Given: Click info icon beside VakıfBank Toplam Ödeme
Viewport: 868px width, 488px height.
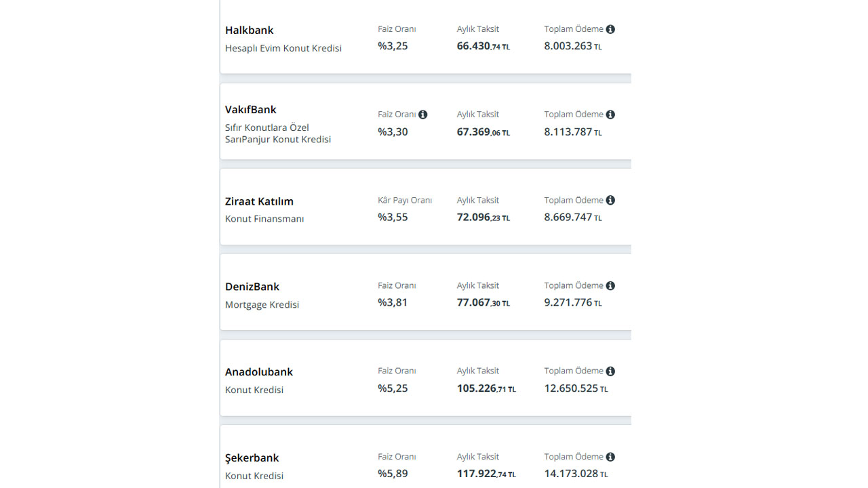Looking at the screenshot, I should coord(610,115).
